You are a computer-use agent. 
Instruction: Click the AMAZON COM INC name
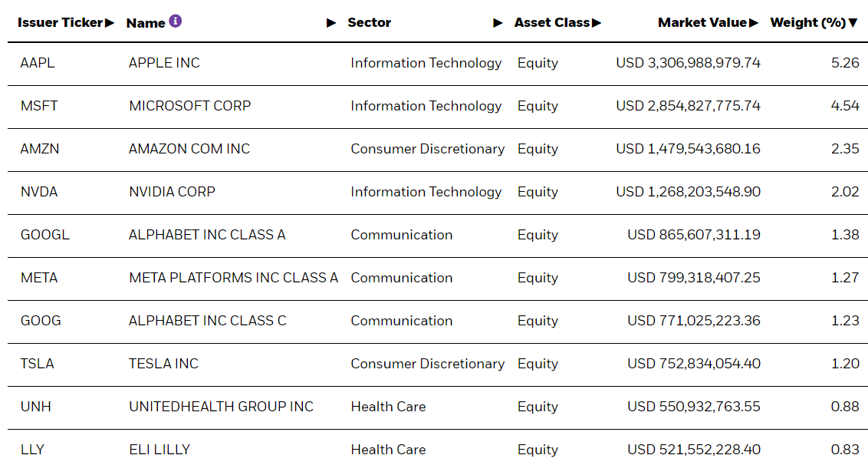[189, 149]
